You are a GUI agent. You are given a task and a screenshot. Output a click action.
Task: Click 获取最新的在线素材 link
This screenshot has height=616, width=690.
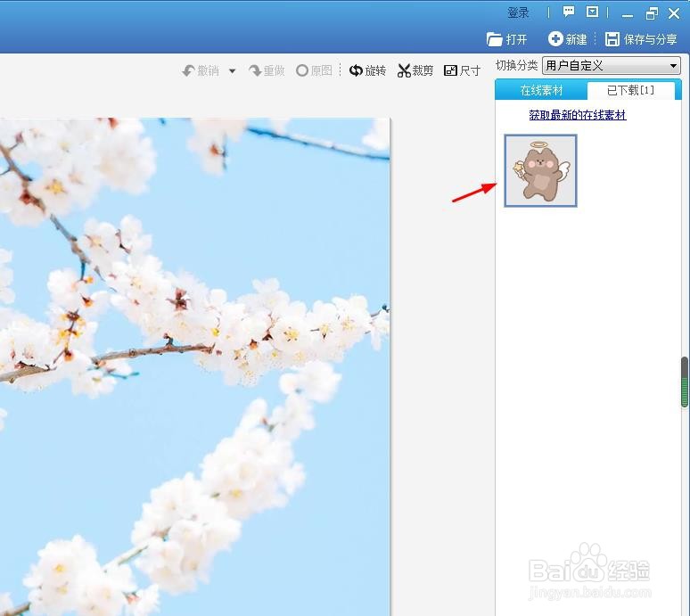click(578, 115)
